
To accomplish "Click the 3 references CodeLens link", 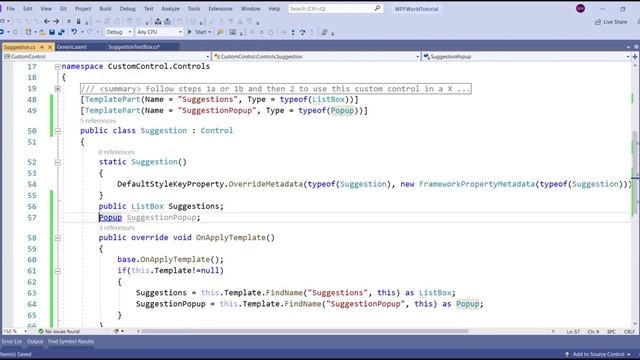I will pyautogui.click(x=116, y=228).
